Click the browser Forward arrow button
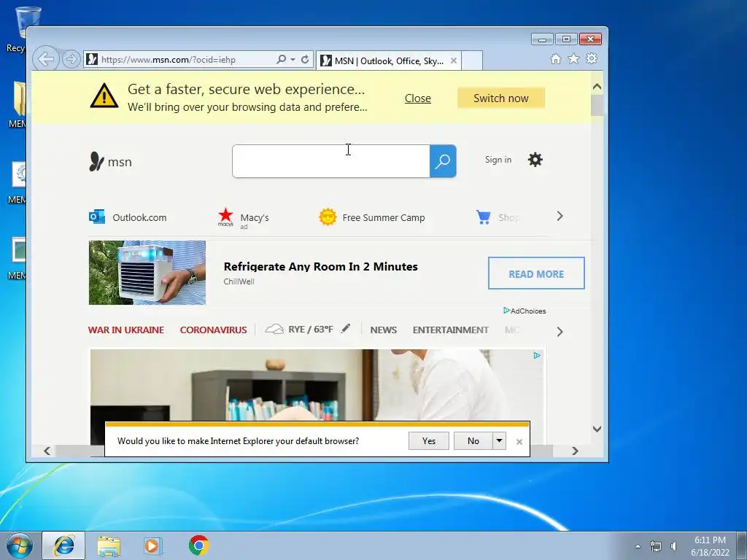This screenshot has height=560, width=747. 71,60
